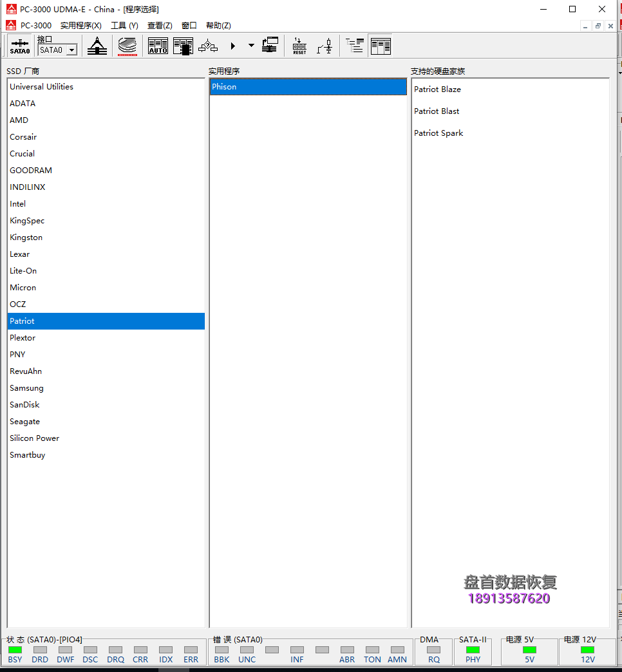The image size is (622, 672).
Task: Click the PC-3000 app icon in title bar
Action: point(11,9)
